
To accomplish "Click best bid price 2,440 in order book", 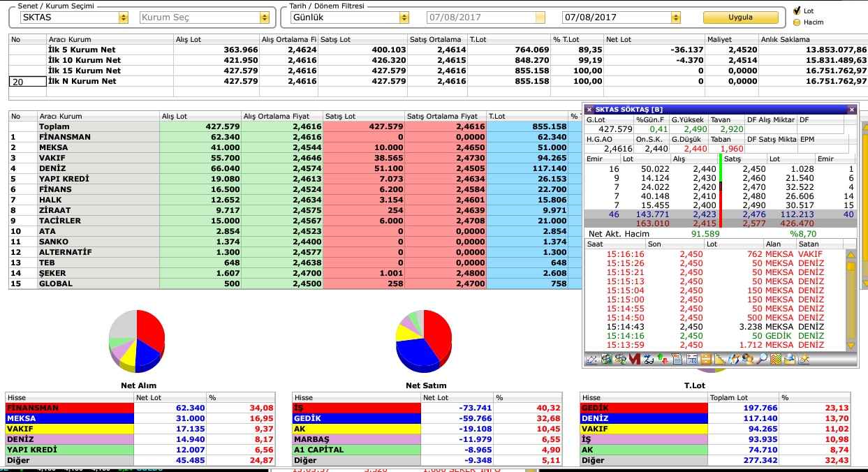I will click(704, 169).
